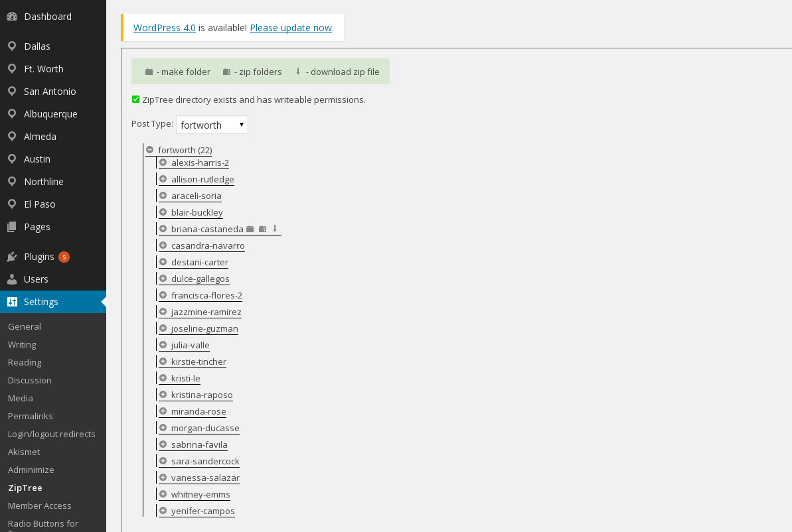Open the Post Type dropdown

click(x=212, y=125)
